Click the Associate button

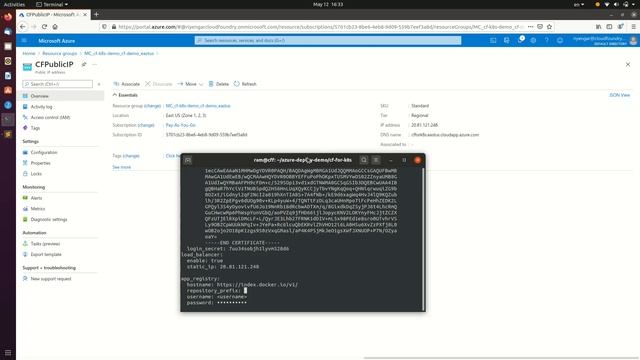point(127,84)
